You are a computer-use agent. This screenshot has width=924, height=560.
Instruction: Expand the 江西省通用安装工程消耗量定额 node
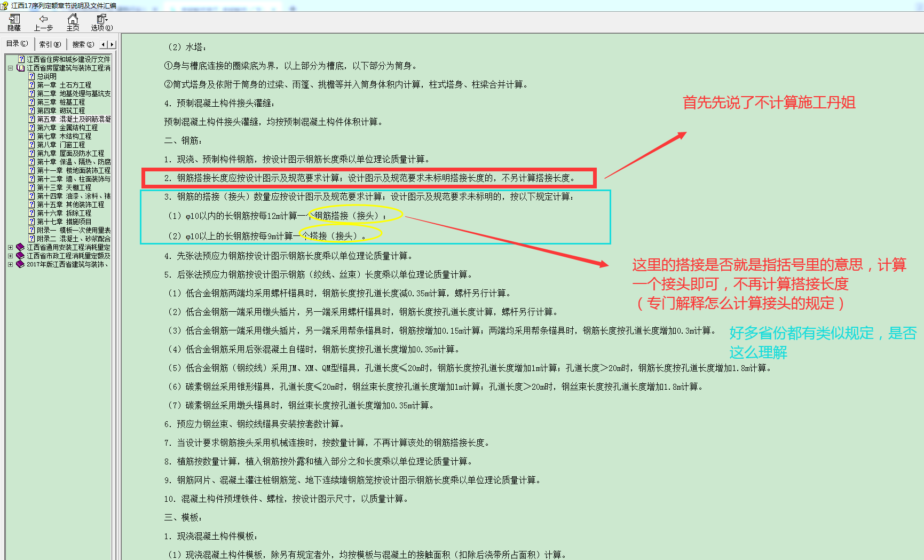(x=10, y=247)
